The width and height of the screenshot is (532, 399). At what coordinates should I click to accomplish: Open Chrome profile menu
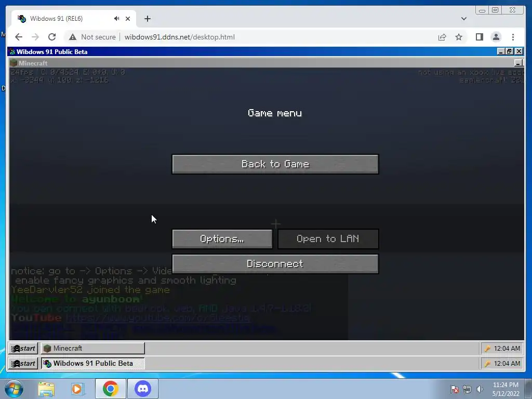[x=496, y=37]
